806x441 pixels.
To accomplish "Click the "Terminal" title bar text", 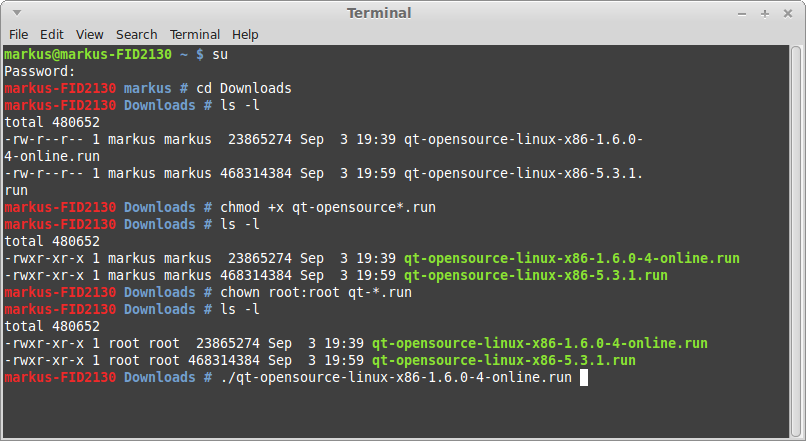I will coord(379,13).
